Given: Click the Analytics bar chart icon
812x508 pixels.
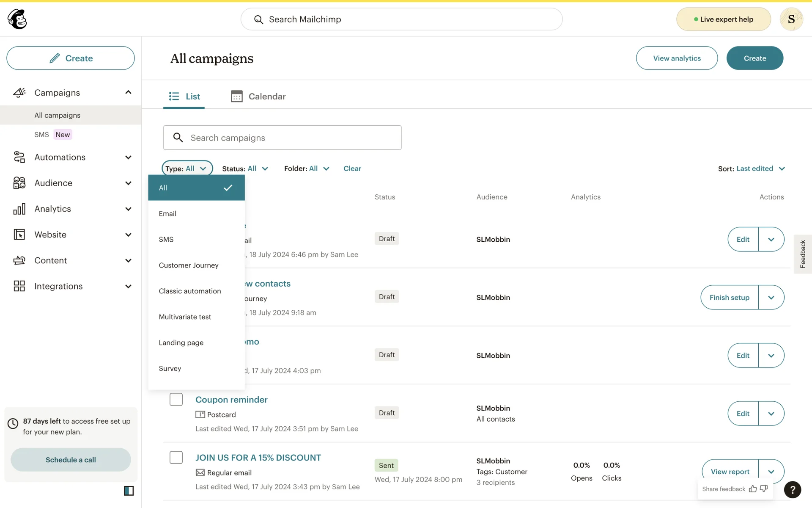Looking at the screenshot, I should [x=19, y=209].
